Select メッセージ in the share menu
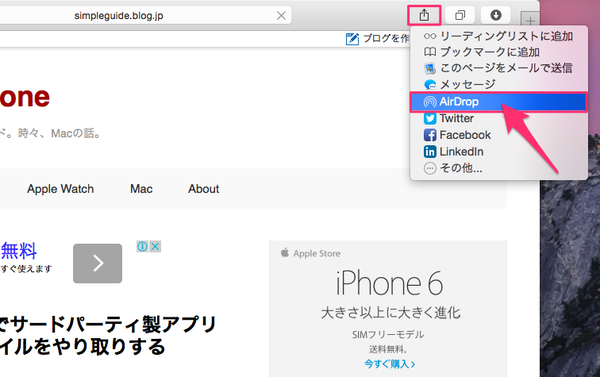 [498, 84]
